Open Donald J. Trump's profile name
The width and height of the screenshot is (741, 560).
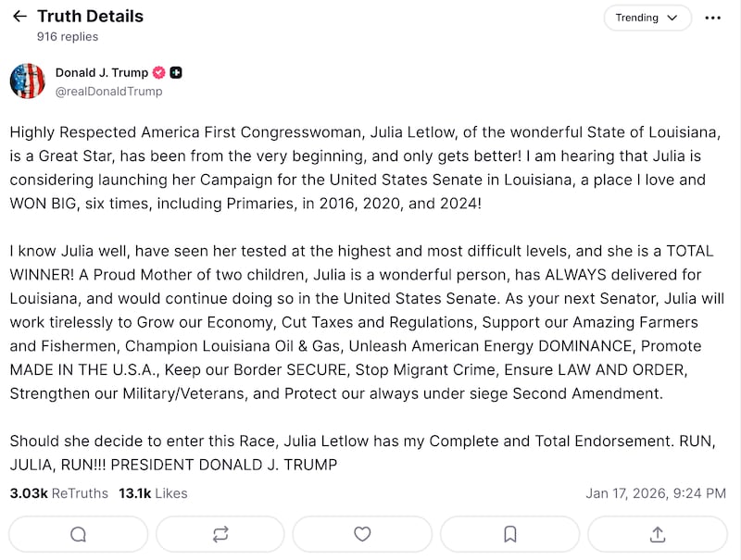tap(100, 72)
